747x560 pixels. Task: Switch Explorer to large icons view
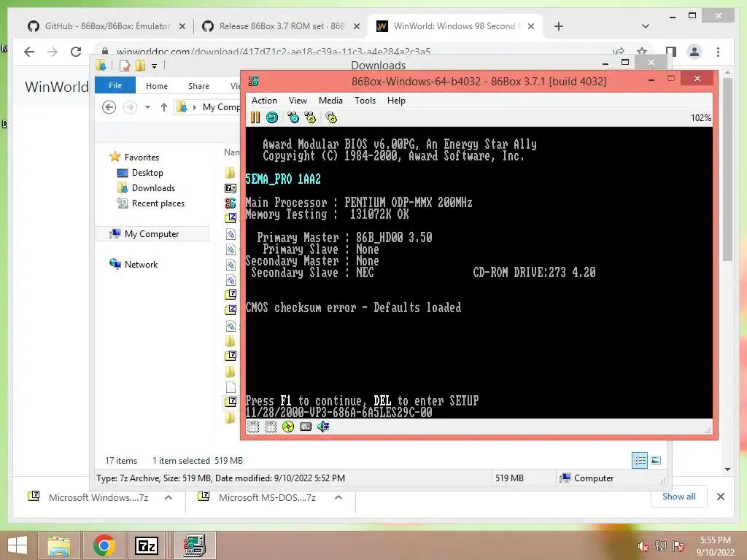point(656,460)
